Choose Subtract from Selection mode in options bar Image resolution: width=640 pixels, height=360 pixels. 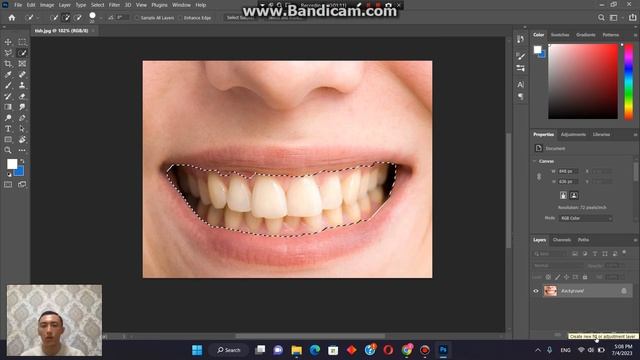pyautogui.click(x=78, y=18)
